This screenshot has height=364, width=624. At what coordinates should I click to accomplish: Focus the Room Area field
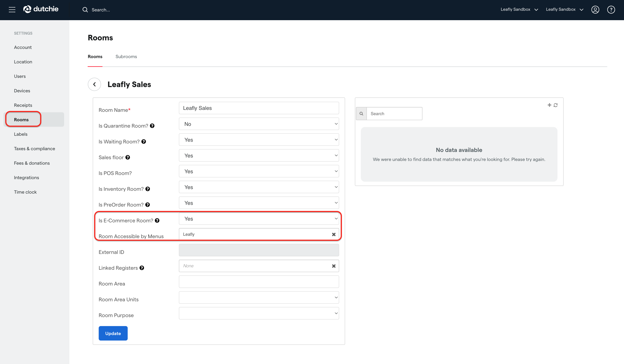coord(259,282)
